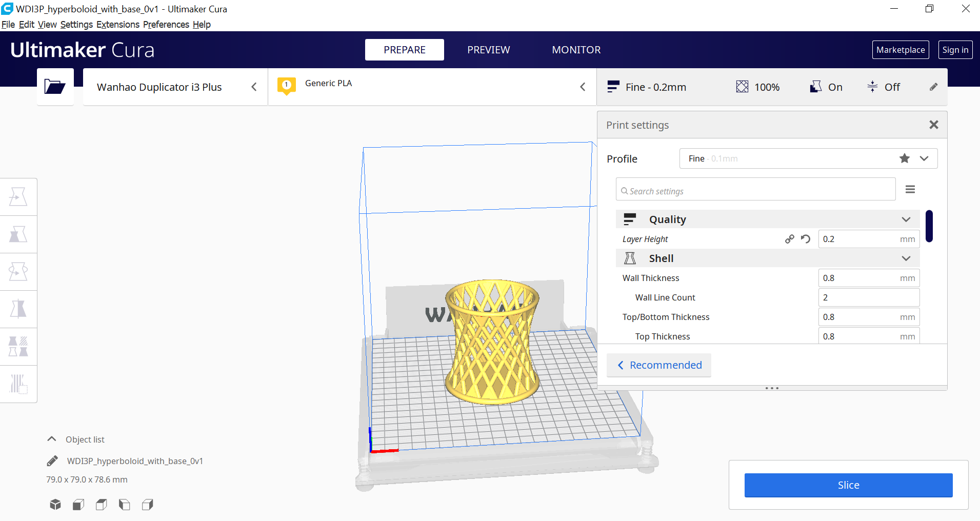Select the Move tool in left toolbar

point(18,197)
